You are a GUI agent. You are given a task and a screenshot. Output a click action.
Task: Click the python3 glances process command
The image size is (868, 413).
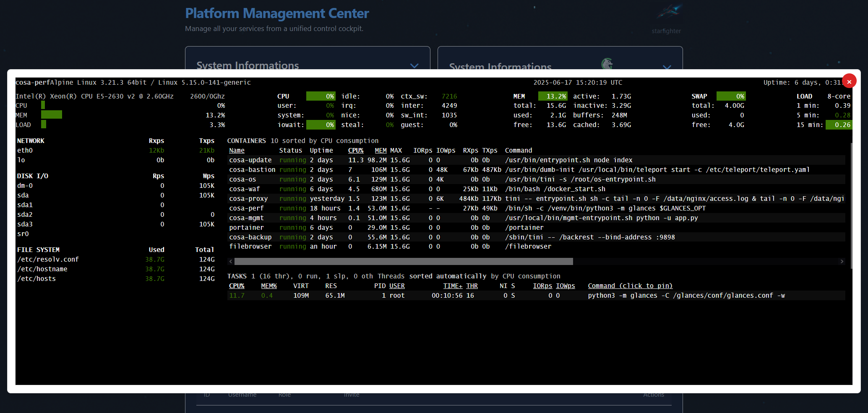click(x=686, y=295)
